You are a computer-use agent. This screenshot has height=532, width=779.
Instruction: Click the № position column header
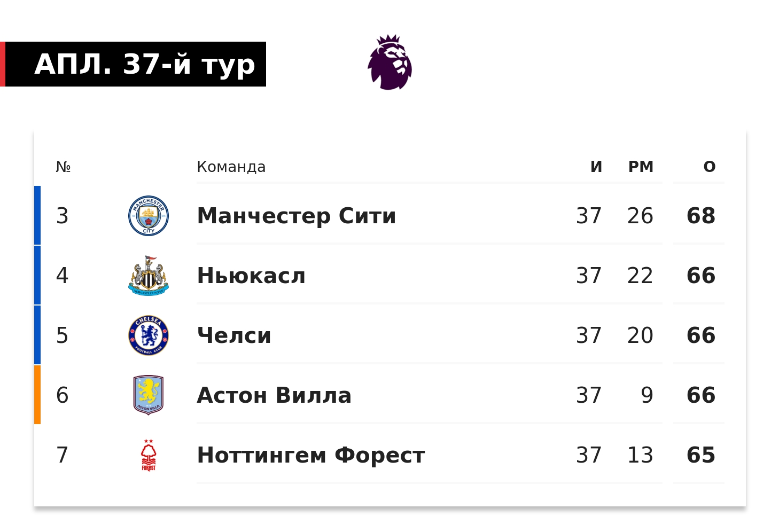coord(63,167)
